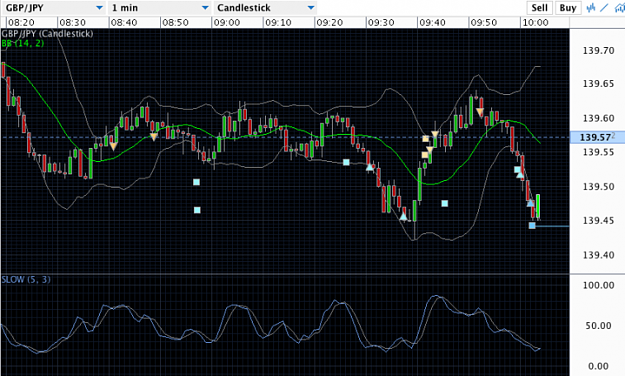Click the 100.00 stochastic axis label
625x376 pixels.
[x=598, y=285]
